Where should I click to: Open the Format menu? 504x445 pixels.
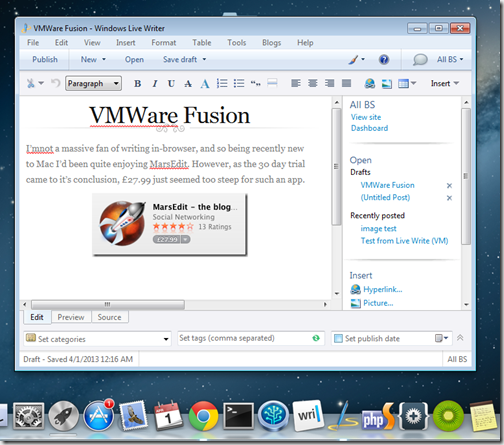point(164,43)
